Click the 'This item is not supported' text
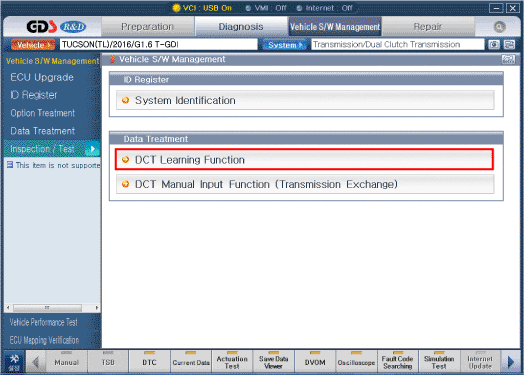 (x=58, y=165)
